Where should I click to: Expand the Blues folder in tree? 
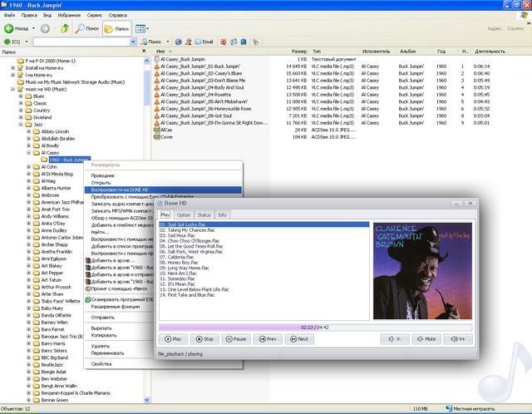(x=21, y=96)
